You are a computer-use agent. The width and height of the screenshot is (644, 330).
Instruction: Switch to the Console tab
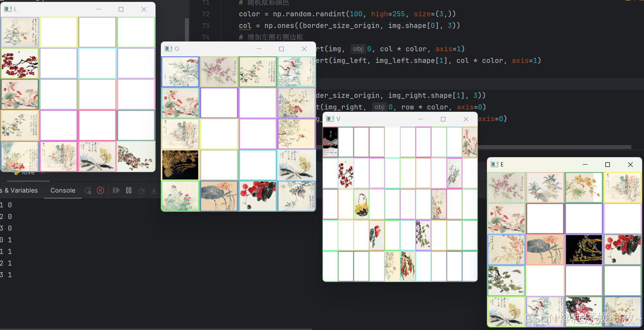[63, 190]
